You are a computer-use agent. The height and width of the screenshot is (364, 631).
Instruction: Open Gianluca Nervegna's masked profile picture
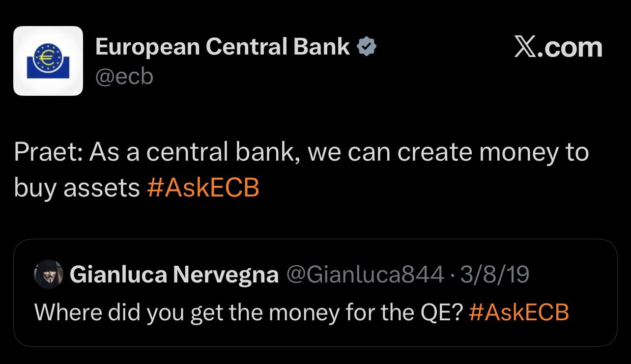(x=49, y=275)
